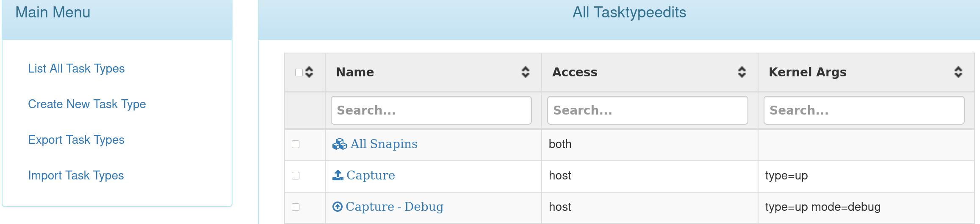Click the Capture - Debug circled arrow icon

pyautogui.click(x=338, y=207)
